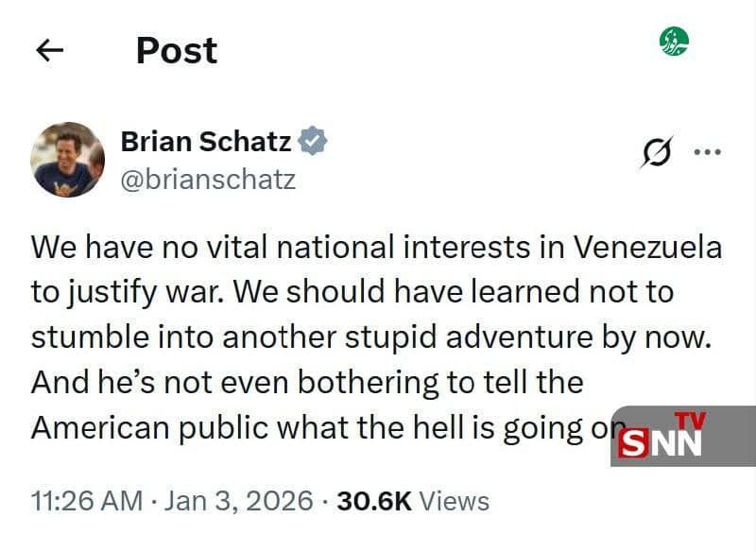The height and width of the screenshot is (552, 756).
Task: Click the blue verified badge
Action: tap(314, 142)
